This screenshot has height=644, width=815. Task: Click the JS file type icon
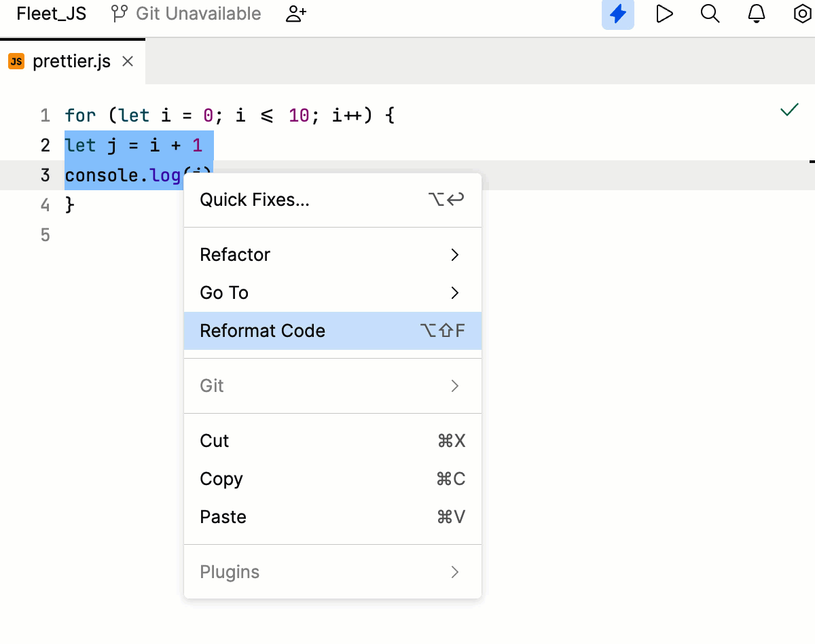[16, 60]
